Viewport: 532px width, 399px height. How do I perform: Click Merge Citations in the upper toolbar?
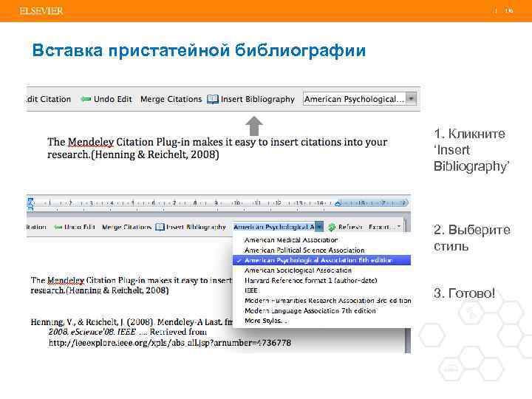(171, 99)
